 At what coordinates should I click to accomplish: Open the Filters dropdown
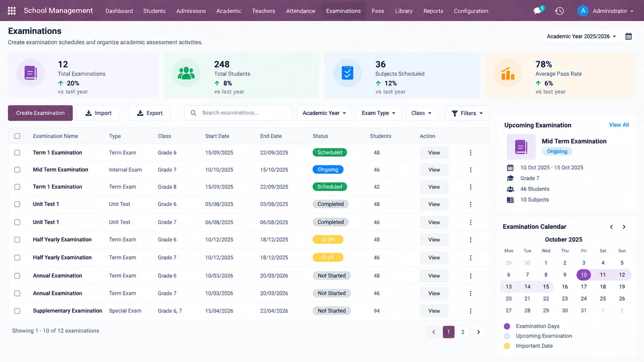(x=467, y=113)
